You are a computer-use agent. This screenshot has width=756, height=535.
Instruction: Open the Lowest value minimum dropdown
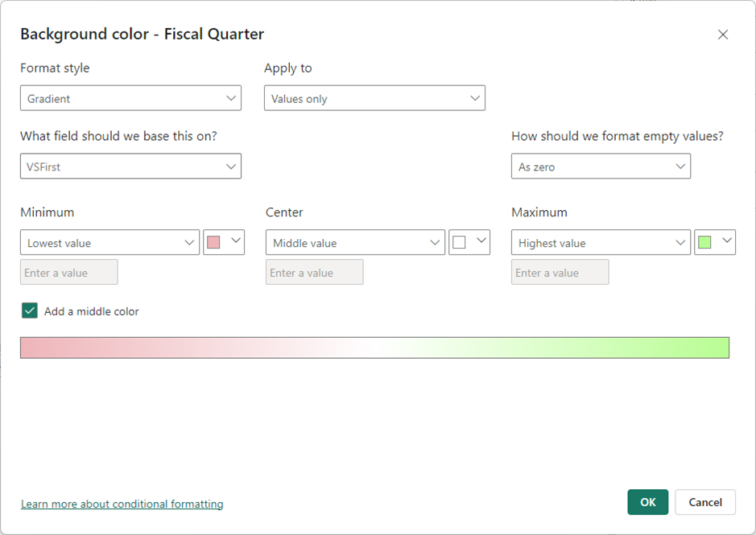110,242
